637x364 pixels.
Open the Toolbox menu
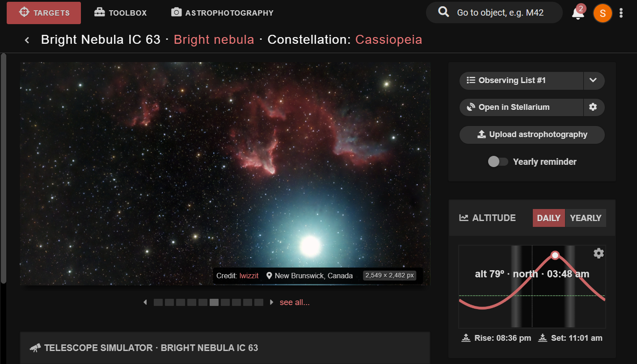[120, 13]
